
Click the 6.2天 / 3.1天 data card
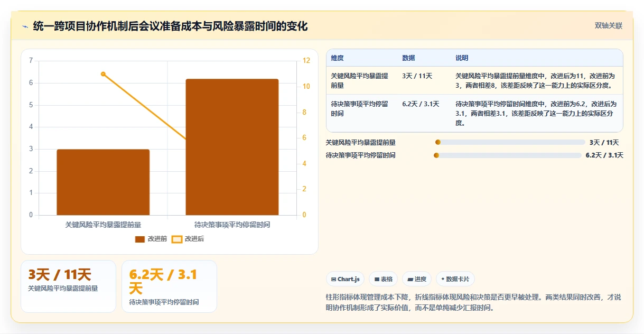click(x=169, y=286)
